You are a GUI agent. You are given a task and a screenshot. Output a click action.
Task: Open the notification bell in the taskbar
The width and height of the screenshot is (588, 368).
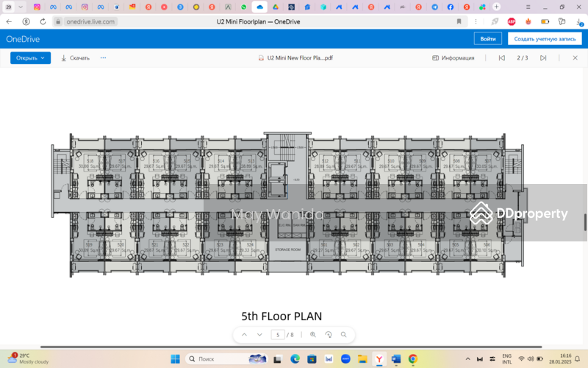tap(578, 359)
